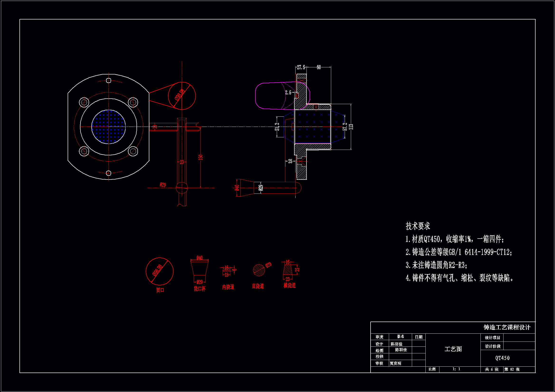The width and height of the screenshot is (555, 392).
Task: Select requirement line 4 about casting defects
Action: [459, 278]
